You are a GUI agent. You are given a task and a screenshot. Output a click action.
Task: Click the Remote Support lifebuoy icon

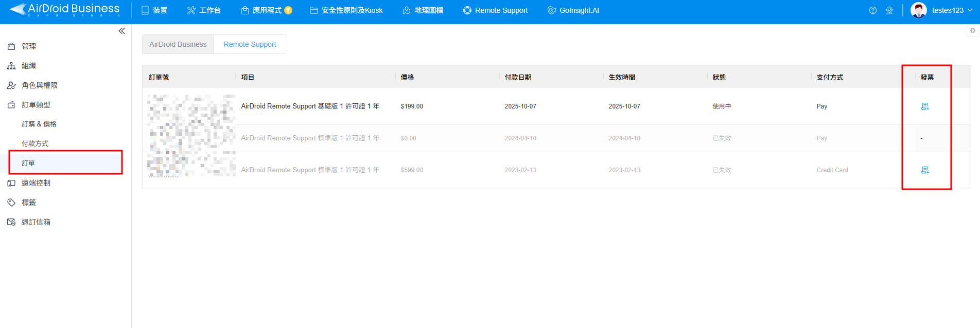tap(467, 10)
